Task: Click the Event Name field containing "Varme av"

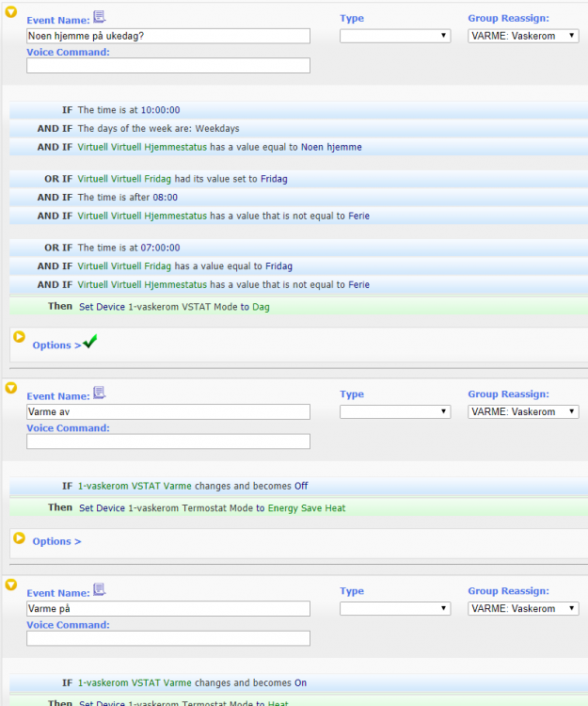Action: [167, 411]
